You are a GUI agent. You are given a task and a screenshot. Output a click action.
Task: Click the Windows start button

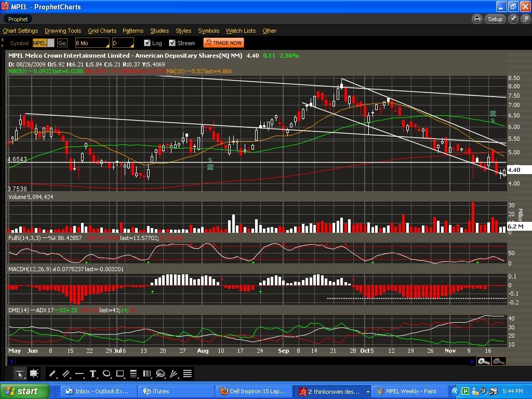[x=25, y=392]
